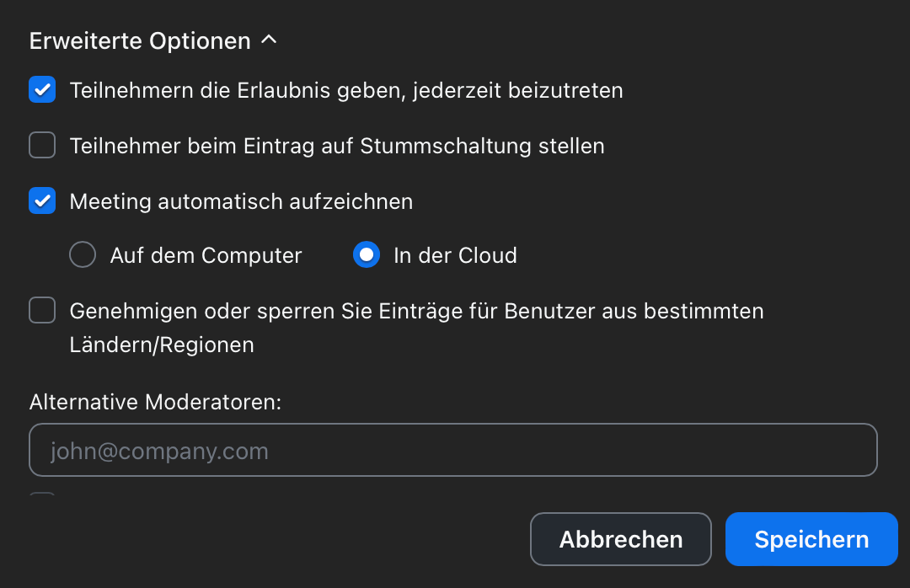Click the Ländern/Regionen text line
Viewport: 910px width, 588px height.
162,345
